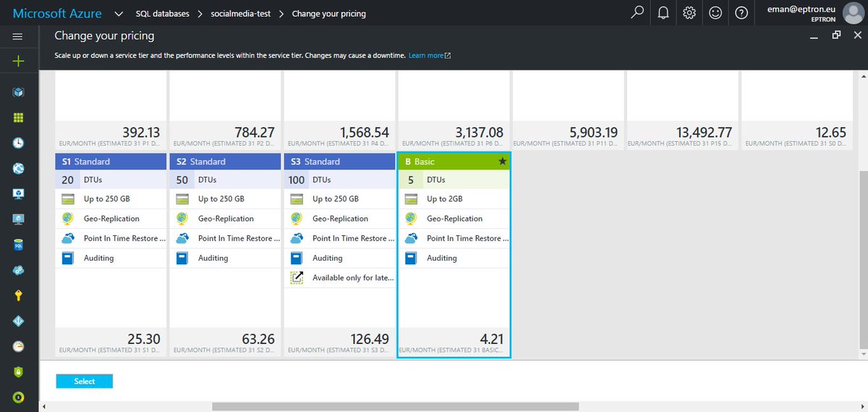
Task: Select the B Basic pricing tier header
Action: pos(454,161)
